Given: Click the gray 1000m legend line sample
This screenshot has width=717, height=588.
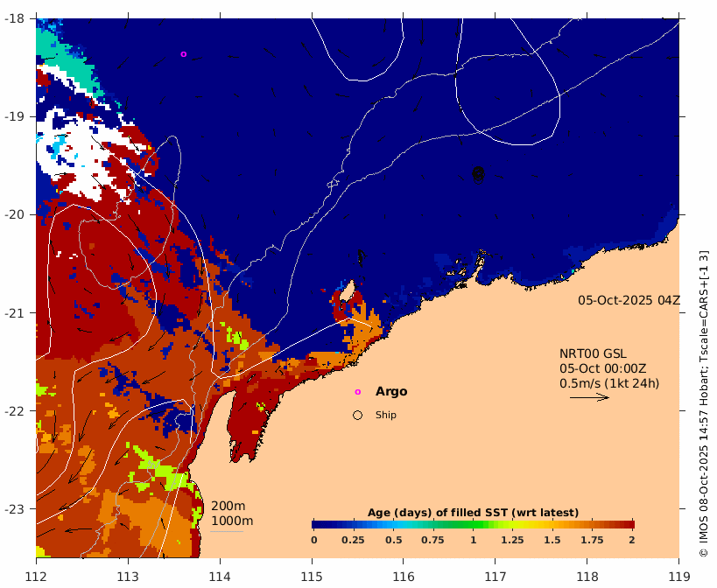Looking at the screenshot, I should point(227,531).
